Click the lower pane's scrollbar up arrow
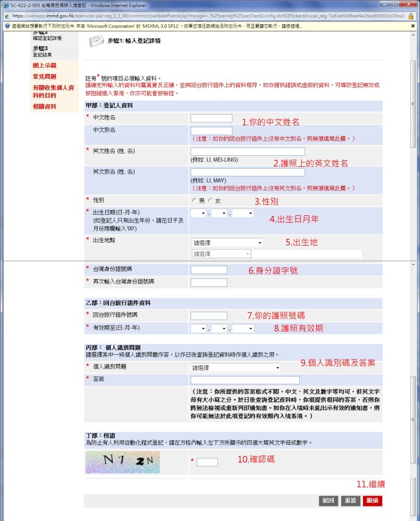 point(413,265)
